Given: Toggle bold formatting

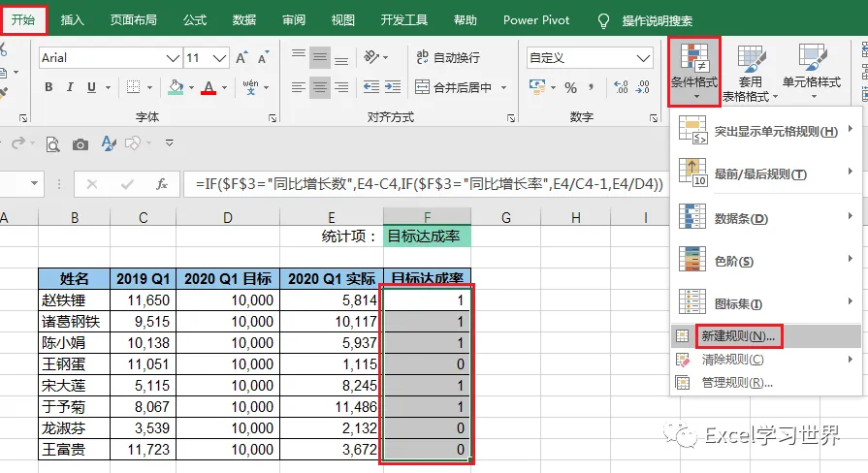Looking at the screenshot, I should 48,87.
